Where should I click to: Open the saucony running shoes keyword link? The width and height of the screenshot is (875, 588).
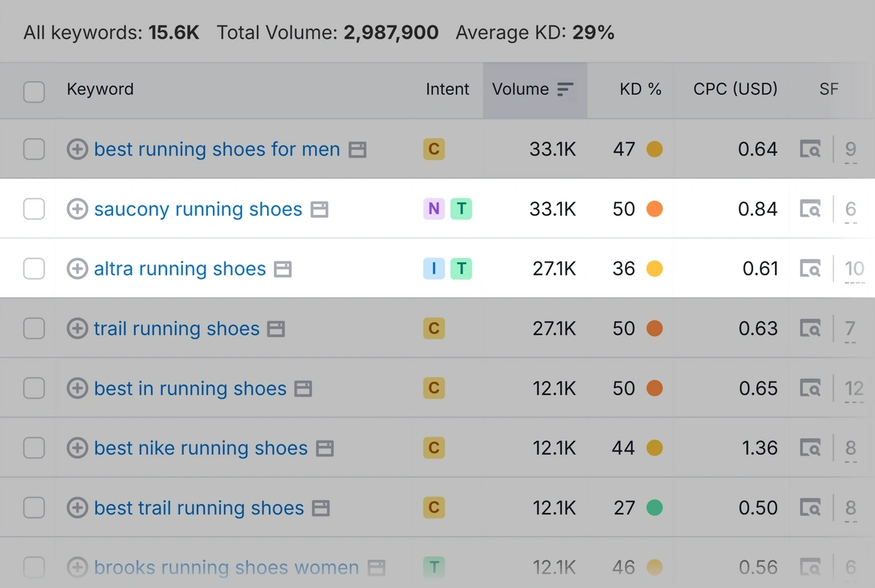tap(198, 209)
